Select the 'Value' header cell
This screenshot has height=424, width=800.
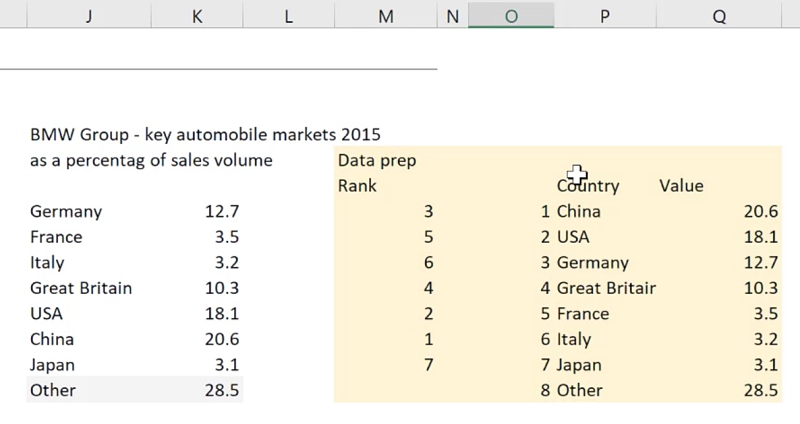point(681,186)
